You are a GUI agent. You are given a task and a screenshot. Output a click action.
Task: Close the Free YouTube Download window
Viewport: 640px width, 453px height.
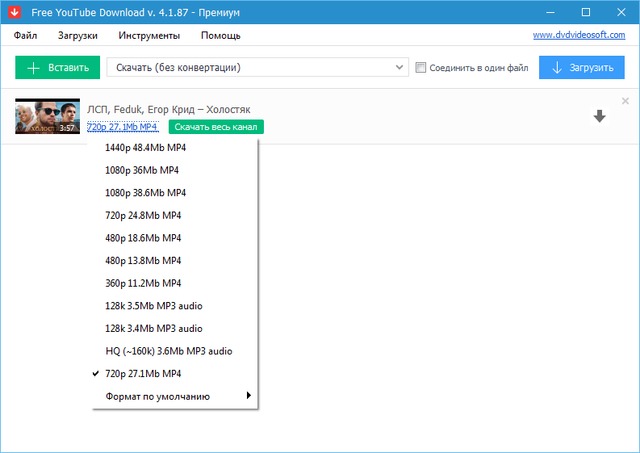(621, 12)
